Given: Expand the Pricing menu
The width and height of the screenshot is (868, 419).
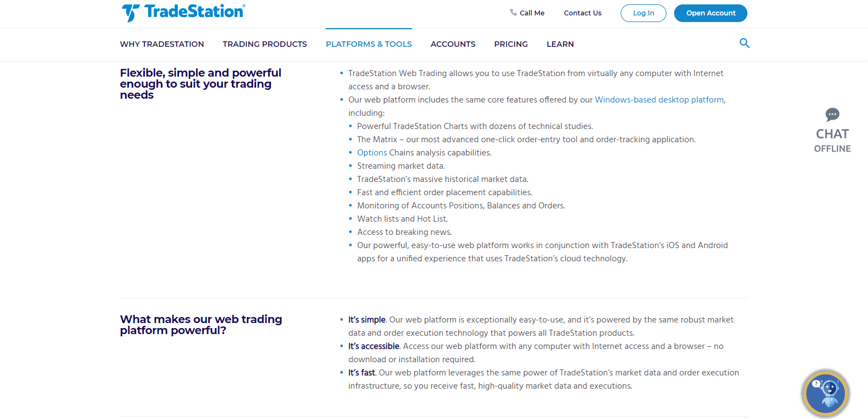Looking at the screenshot, I should (x=511, y=44).
